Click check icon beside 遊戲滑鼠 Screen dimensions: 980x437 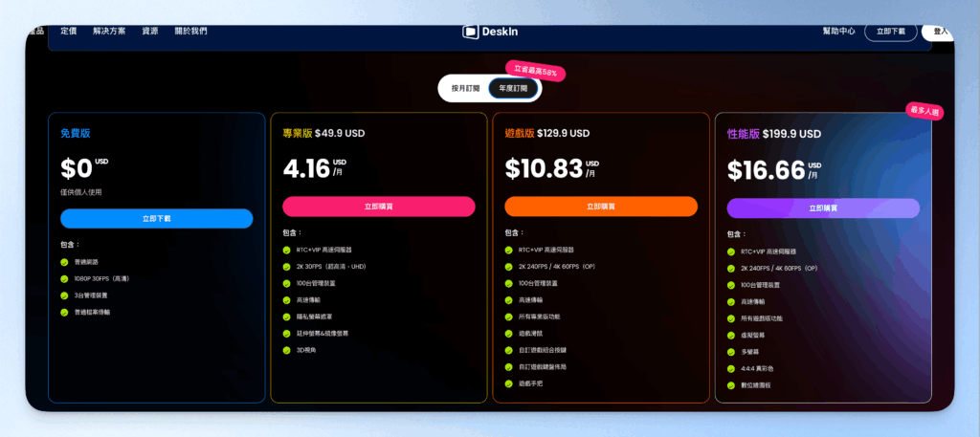(x=509, y=334)
